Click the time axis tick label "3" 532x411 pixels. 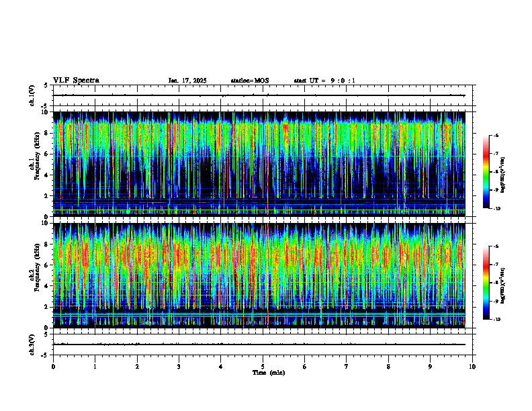179,367
